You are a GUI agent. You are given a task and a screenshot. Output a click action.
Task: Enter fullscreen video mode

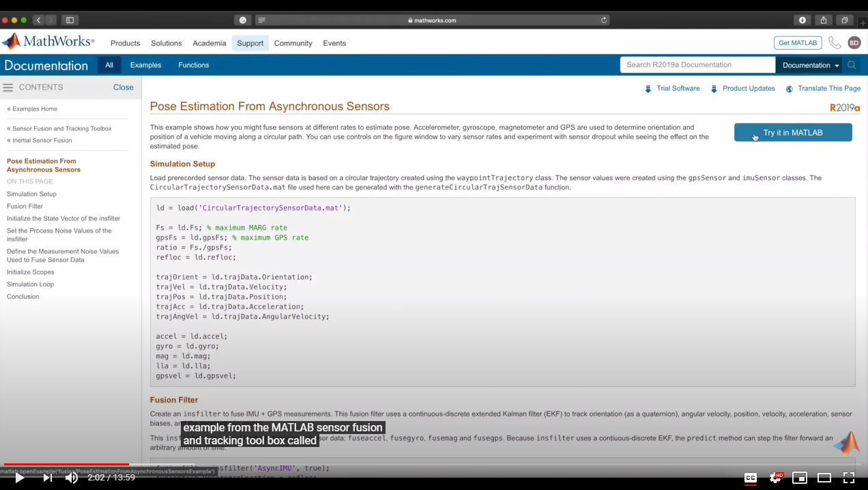849,478
